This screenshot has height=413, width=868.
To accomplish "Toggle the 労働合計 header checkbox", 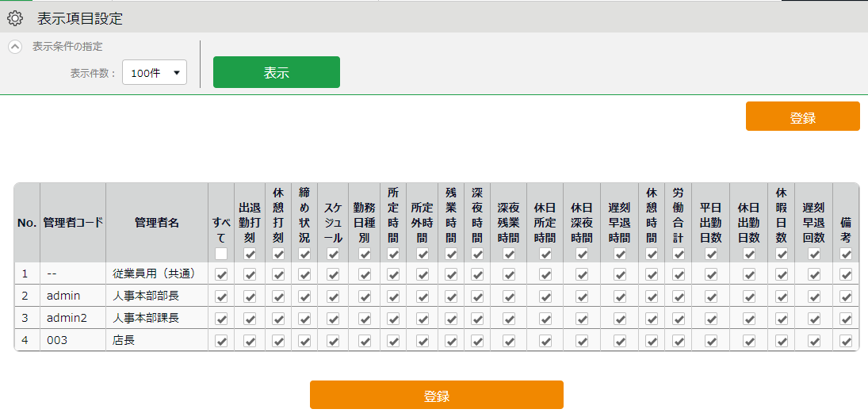I will (678, 254).
